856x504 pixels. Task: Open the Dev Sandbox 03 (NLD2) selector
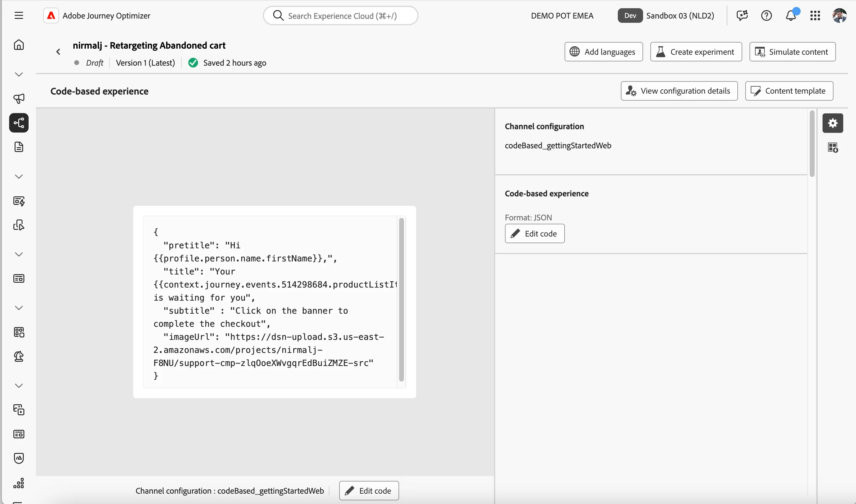click(x=666, y=16)
